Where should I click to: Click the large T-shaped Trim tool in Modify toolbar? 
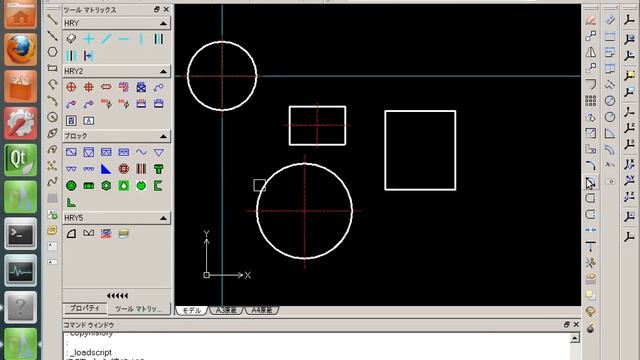[591, 247]
